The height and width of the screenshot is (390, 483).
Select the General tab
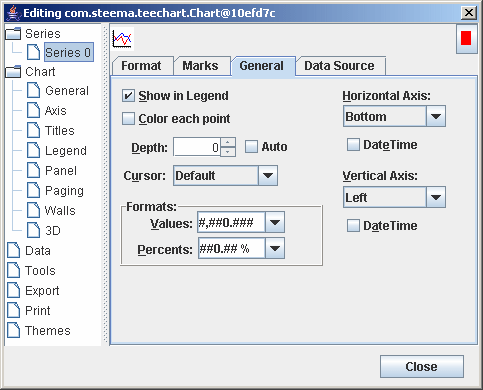click(x=263, y=66)
